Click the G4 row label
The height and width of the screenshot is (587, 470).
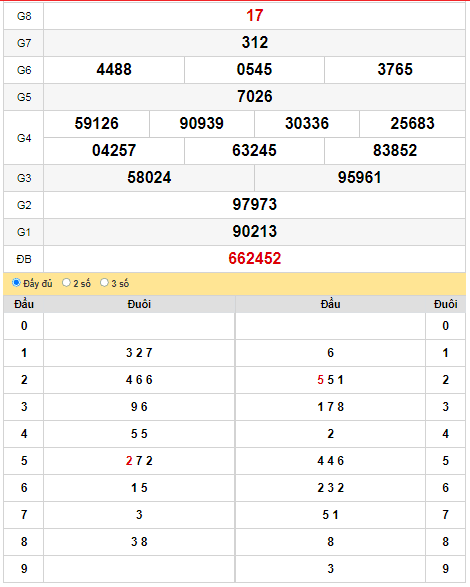tap(24, 138)
